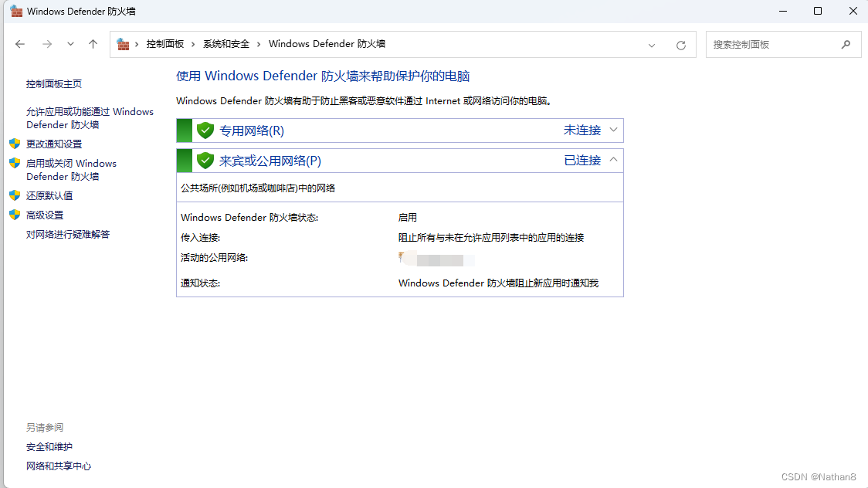This screenshot has width=868, height=488.
Task: Click the 来宾或公用网络(P) section header
Action: [x=400, y=161]
